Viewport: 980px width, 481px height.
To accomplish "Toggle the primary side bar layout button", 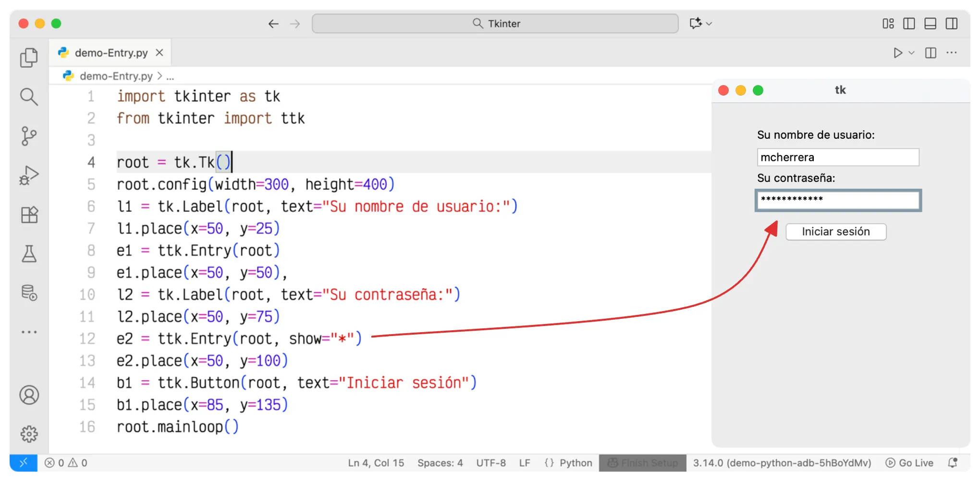I will (x=909, y=24).
